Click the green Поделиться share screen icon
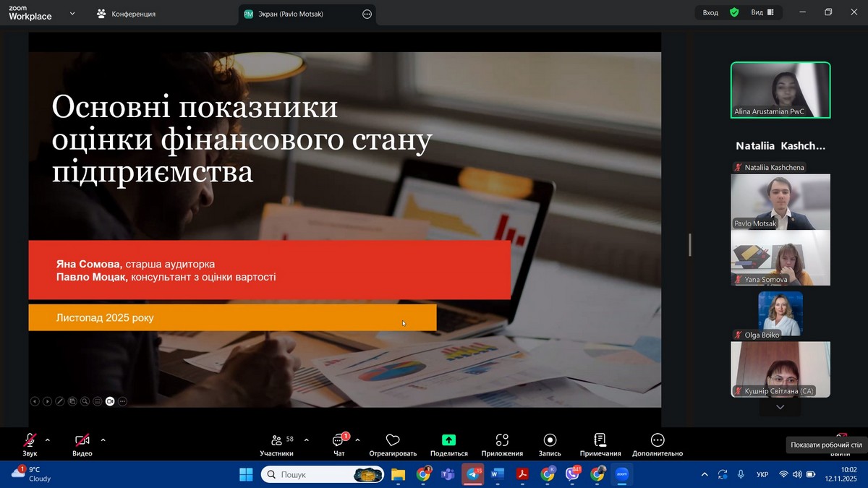Screen dimensions: 868x488 tap(448, 440)
